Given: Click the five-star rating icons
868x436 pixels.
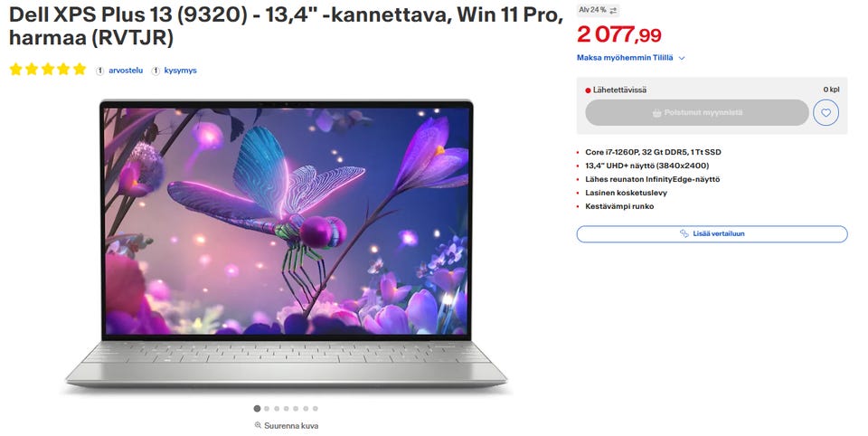Looking at the screenshot, I should tap(48, 70).
